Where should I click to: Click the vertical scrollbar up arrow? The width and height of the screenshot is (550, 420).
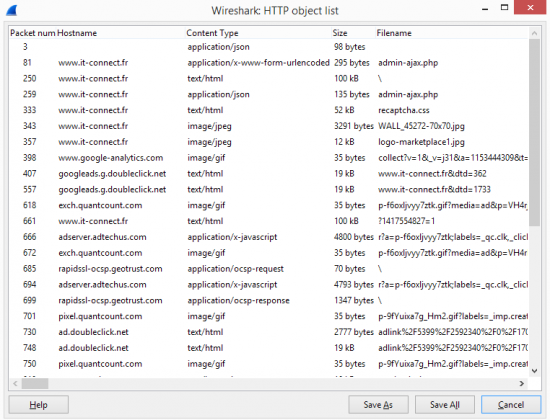pyautogui.click(x=534, y=33)
